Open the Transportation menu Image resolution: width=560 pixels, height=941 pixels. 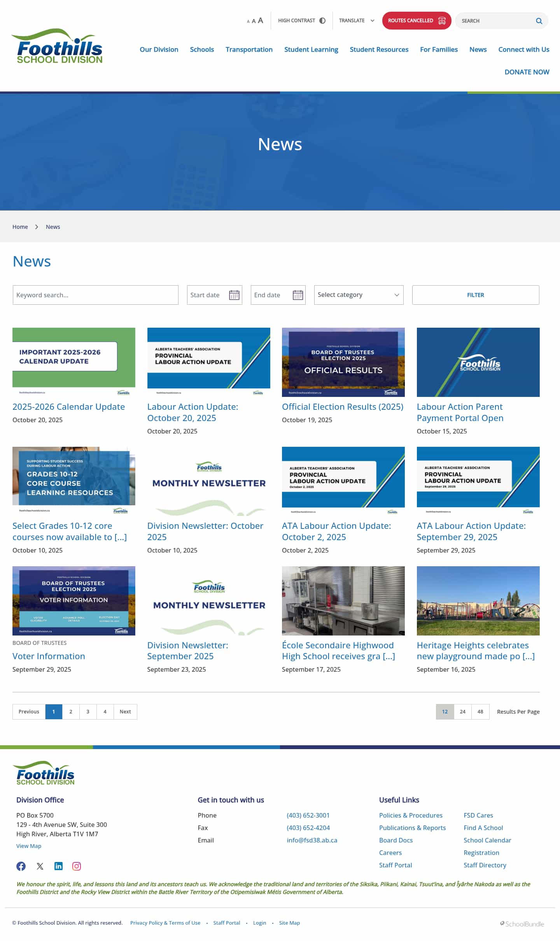click(x=249, y=49)
